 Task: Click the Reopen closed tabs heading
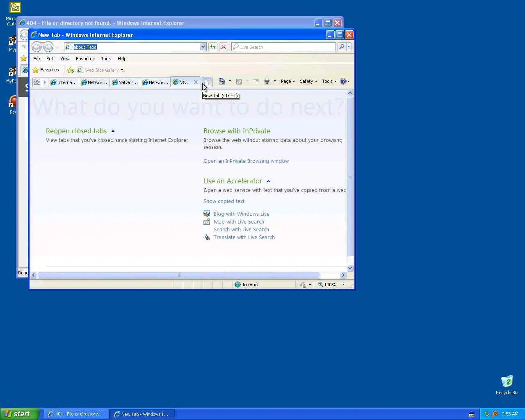(76, 131)
